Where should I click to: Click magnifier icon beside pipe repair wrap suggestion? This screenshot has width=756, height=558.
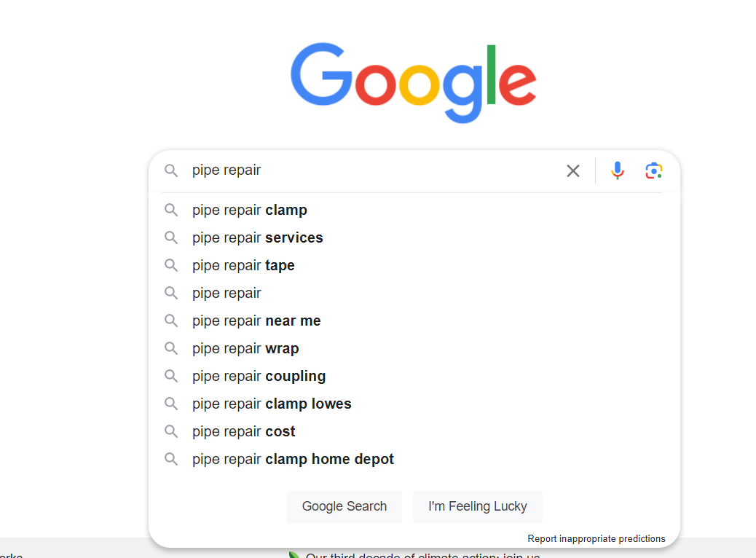(x=171, y=348)
